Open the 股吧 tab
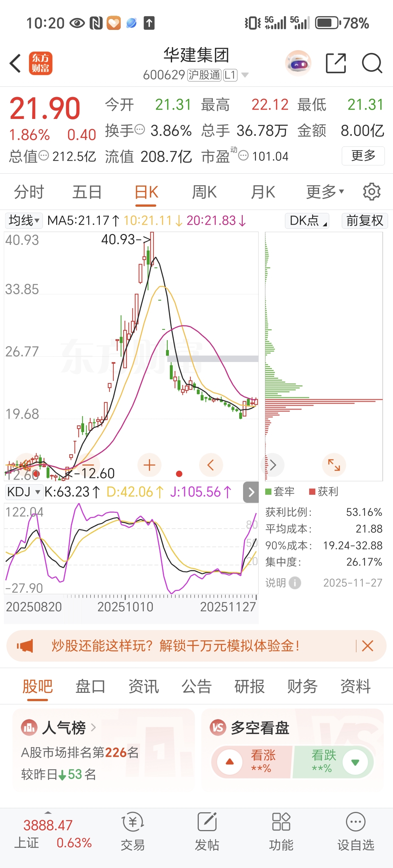Image resolution: width=393 pixels, height=868 pixels. tap(37, 686)
